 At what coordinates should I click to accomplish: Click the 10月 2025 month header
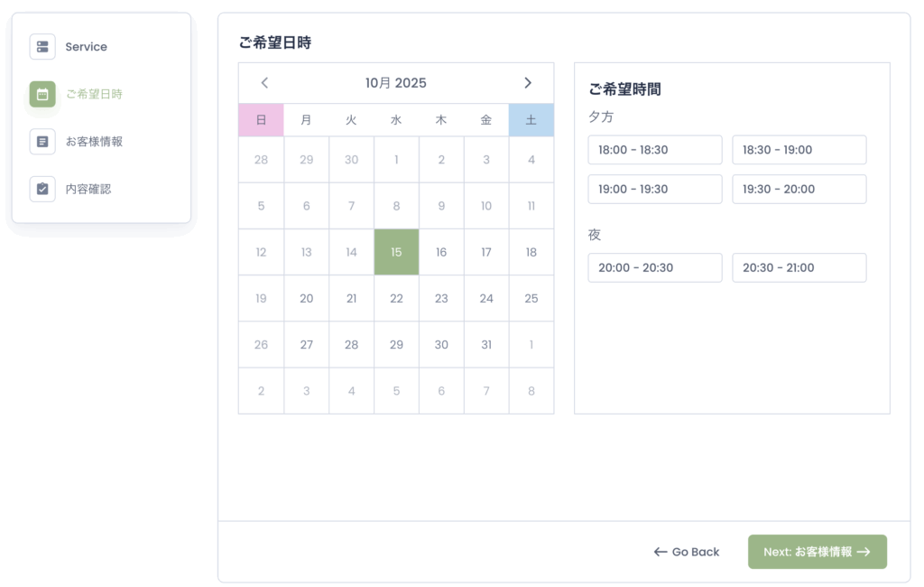[396, 83]
